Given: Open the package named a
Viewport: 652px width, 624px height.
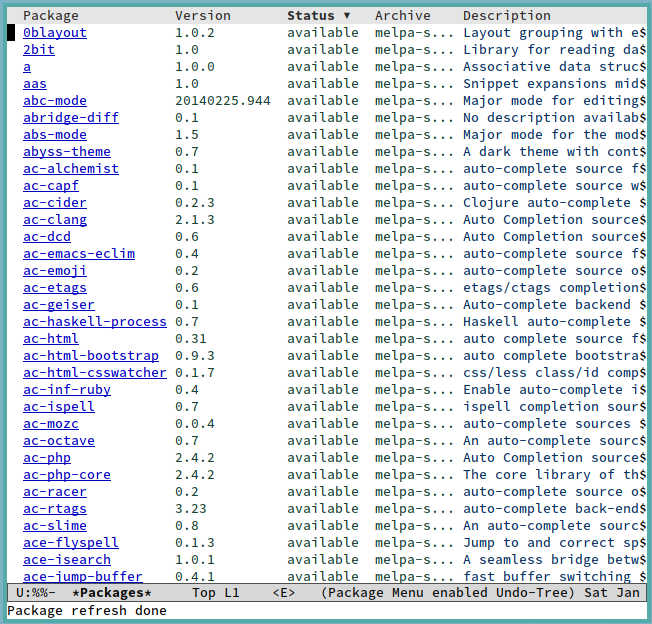Looking at the screenshot, I should [27, 67].
